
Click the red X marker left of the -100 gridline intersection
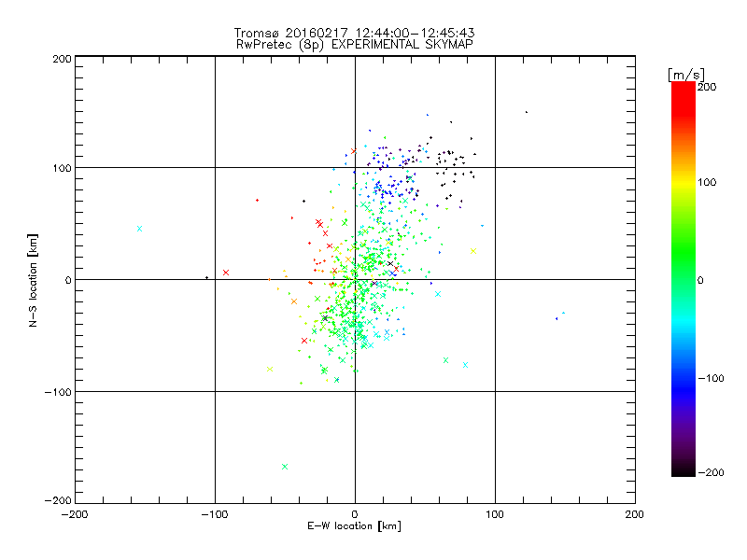[226, 273]
